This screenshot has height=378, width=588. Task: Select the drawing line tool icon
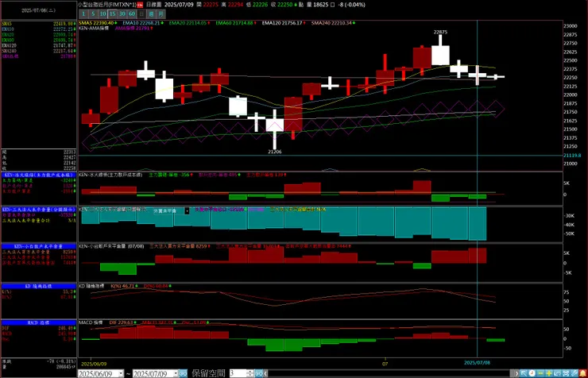[574, 373]
